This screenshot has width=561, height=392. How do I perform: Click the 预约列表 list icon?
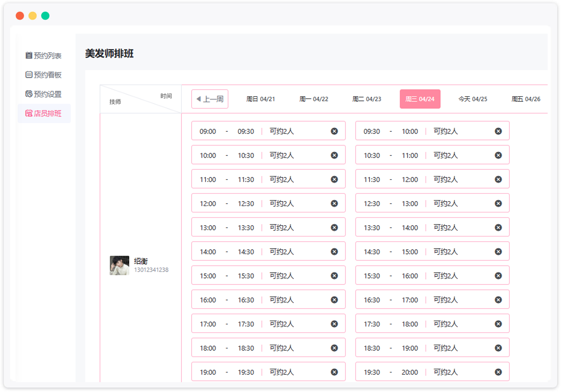29,56
